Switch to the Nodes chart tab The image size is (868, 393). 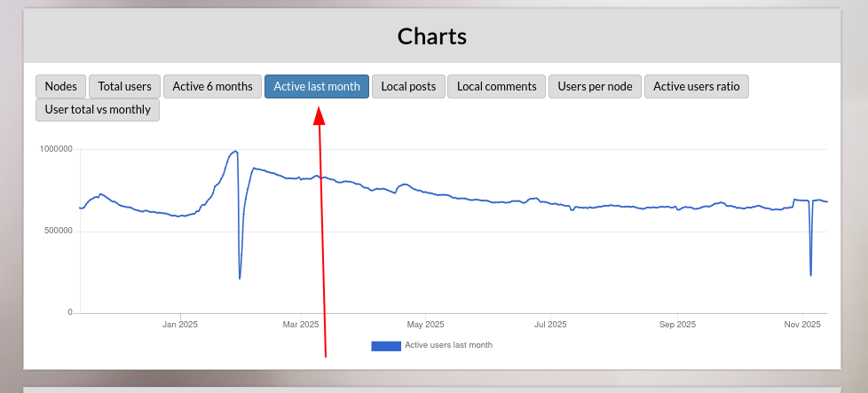61,86
